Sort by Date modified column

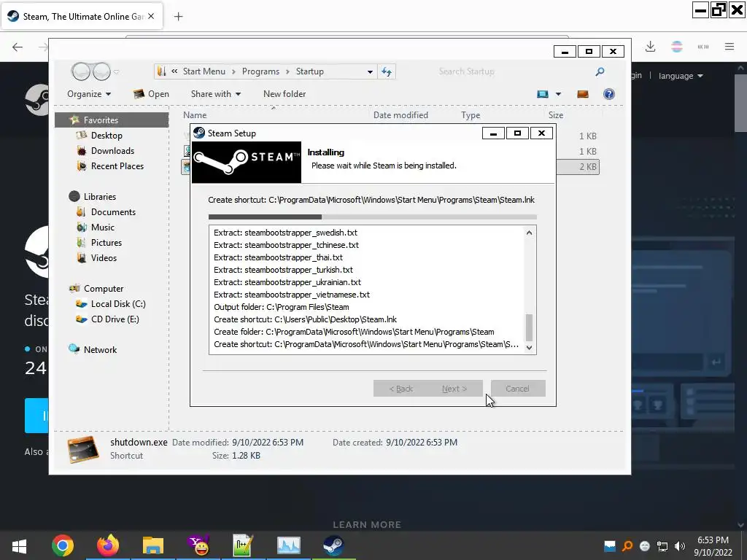click(400, 114)
